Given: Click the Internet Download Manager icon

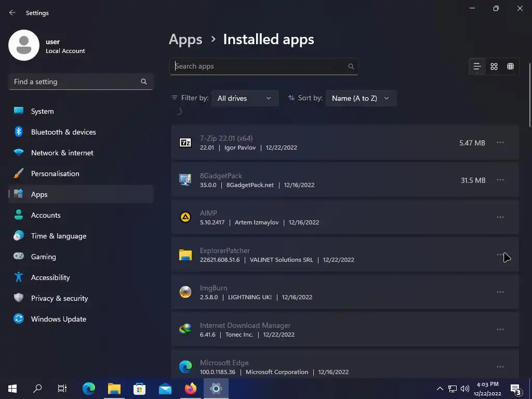Looking at the screenshot, I should click(185, 329).
